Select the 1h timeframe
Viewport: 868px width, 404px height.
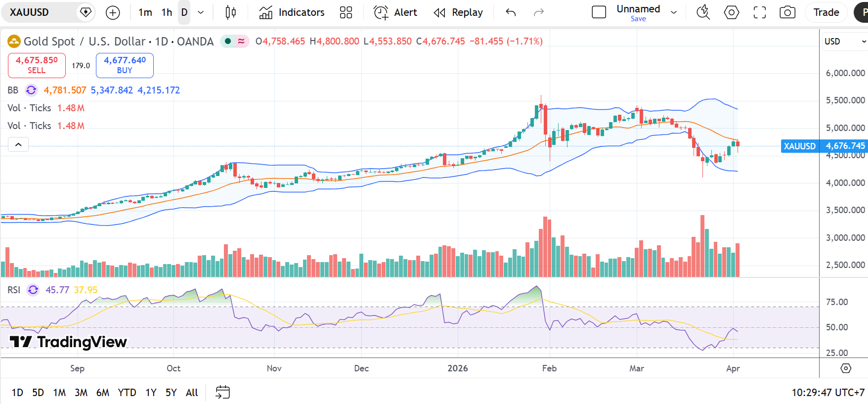(167, 13)
